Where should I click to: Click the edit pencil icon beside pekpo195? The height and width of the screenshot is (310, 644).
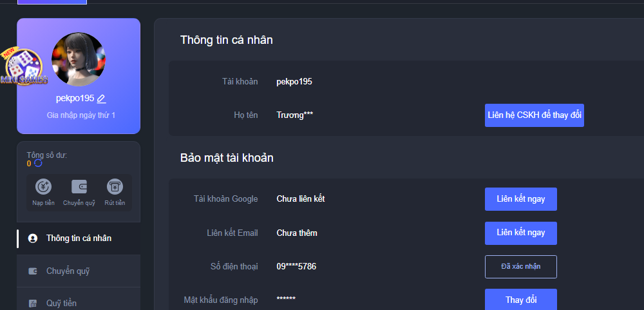(x=101, y=99)
